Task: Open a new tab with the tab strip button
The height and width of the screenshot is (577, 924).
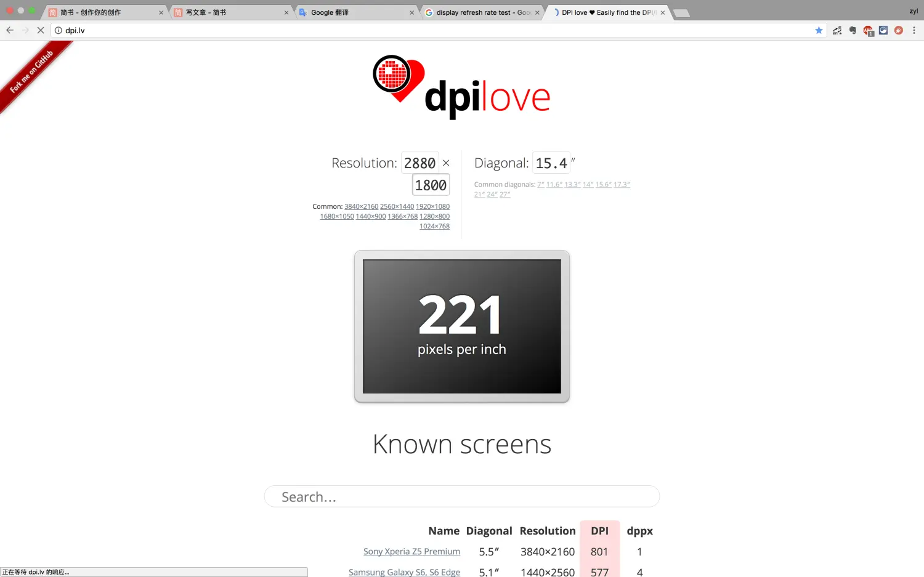Action: point(681,13)
